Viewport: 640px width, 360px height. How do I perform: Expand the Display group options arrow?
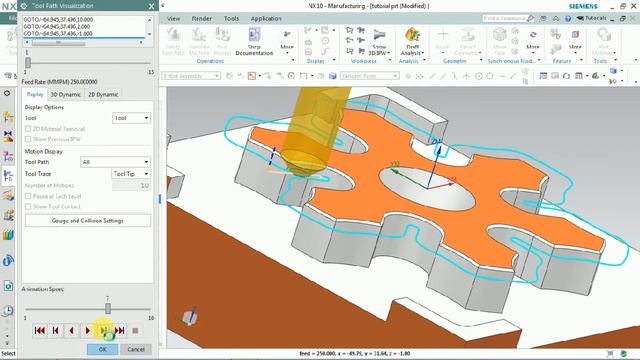pyautogui.click(x=334, y=60)
